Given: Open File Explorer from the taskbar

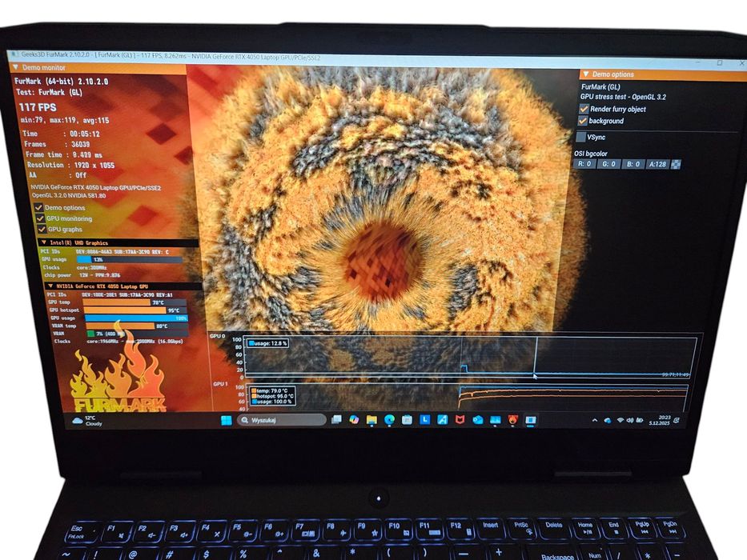Looking at the screenshot, I should click(371, 419).
